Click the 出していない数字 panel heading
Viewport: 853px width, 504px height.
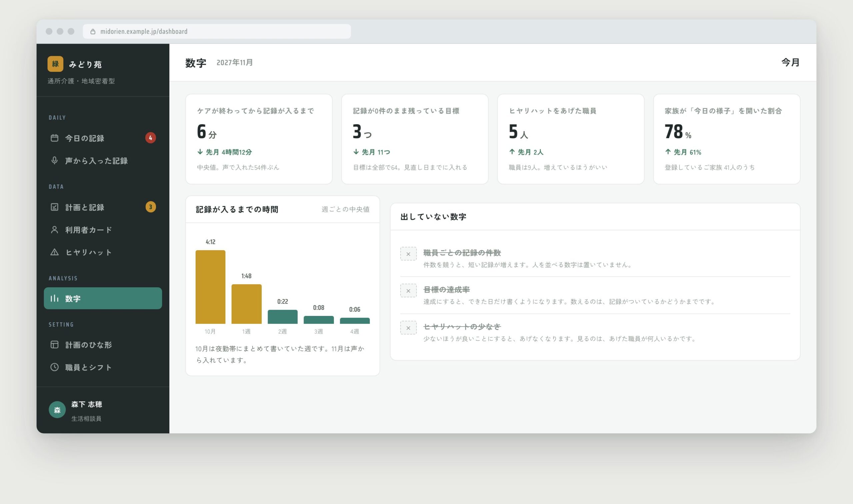(x=433, y=217)
